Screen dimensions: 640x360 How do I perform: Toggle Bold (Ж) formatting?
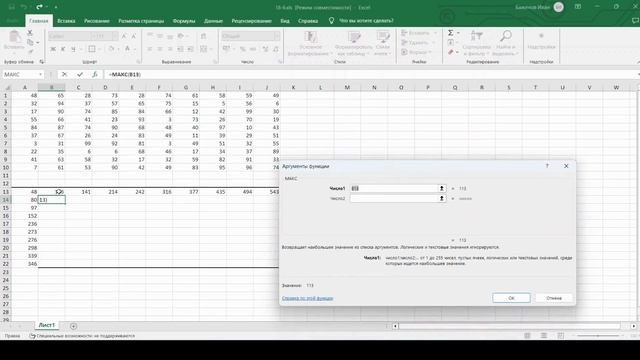[x=53, y=49]
